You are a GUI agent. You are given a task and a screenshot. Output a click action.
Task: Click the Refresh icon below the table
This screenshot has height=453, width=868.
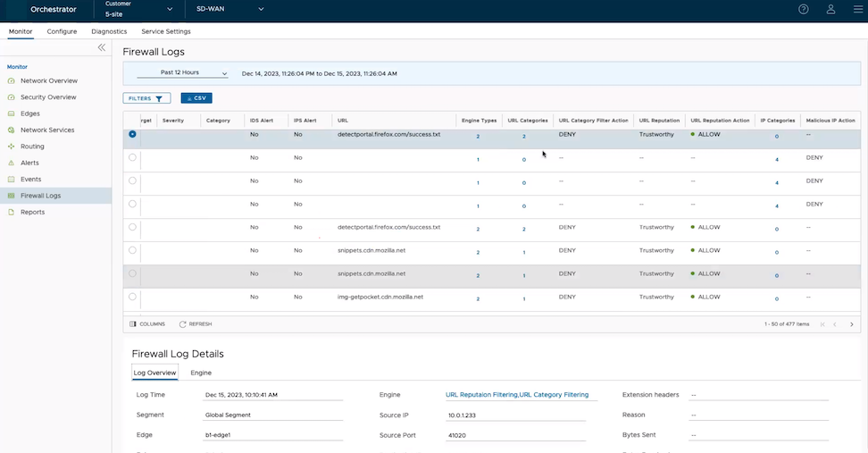pyautogui.click(x=183, y=324)
